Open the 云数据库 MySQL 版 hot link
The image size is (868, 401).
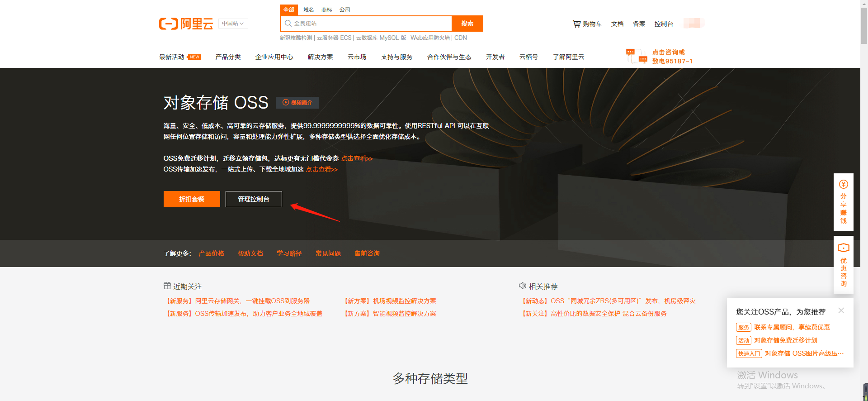click(x=381, y=38)
